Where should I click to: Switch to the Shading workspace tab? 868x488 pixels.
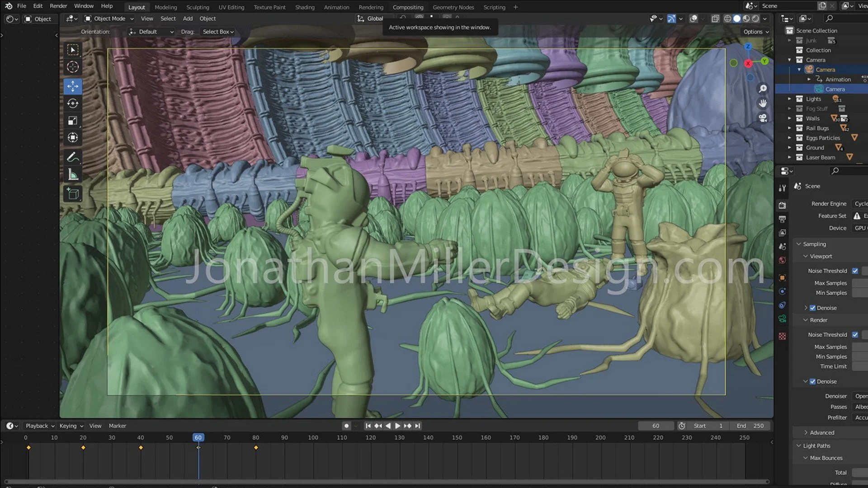click(x=305, y=7)
